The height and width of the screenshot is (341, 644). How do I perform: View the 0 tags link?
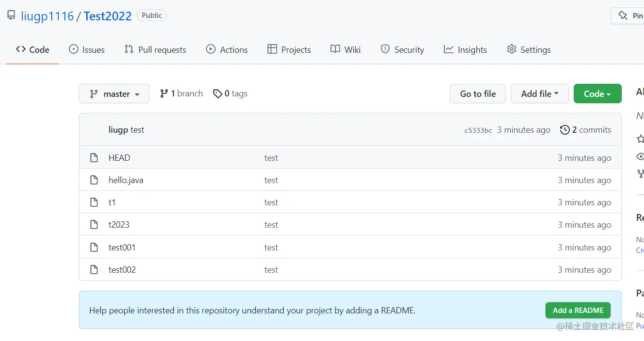(230, 93)
